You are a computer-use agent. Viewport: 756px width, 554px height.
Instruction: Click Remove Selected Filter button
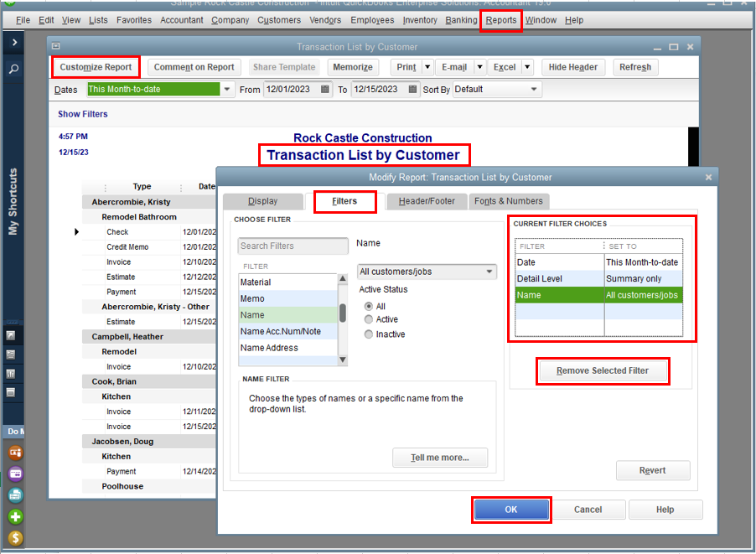pyautogui.click(x=602, y=370)
